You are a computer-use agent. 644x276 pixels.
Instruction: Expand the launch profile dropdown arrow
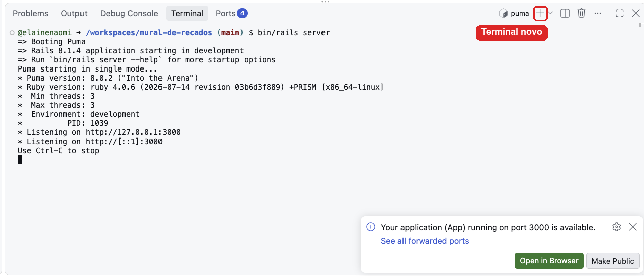pyautogui.click(x=550, y=14)
